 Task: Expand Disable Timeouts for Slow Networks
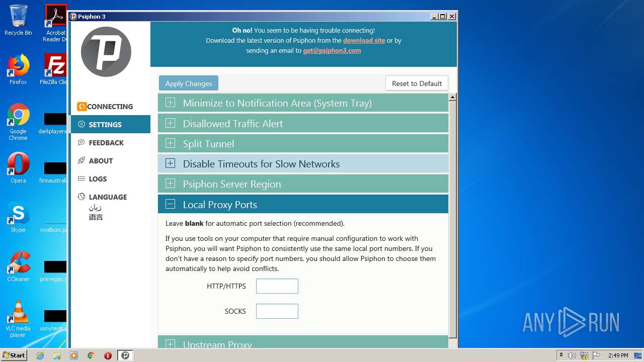(x=303, y=164)
